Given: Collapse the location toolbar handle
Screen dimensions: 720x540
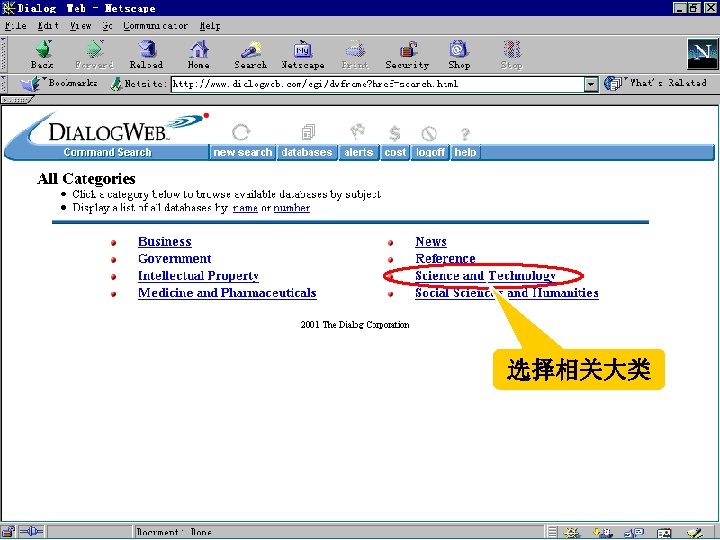Looking at the screenshot, I should pyautogui.click(x=3, y=84).
